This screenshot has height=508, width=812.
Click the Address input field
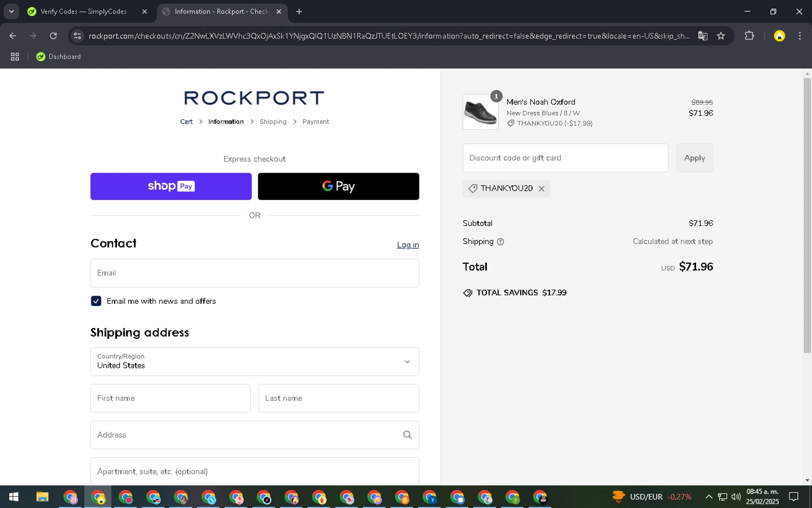click(254, 435)
